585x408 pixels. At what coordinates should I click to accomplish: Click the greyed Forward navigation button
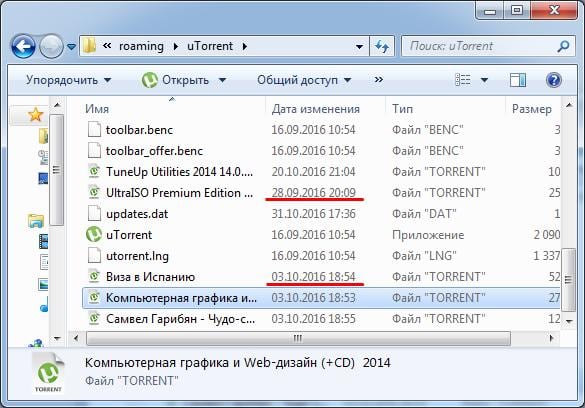pyautogui.click(x=51, y=46)
